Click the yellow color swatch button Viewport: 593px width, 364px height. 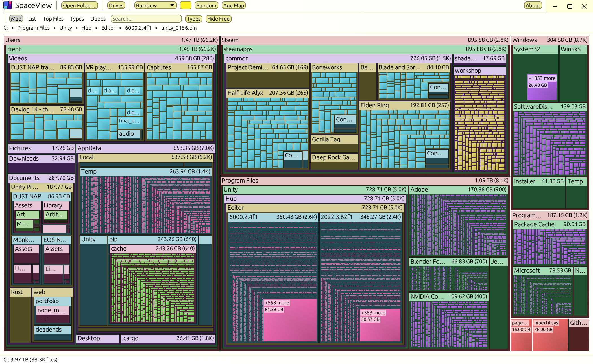pos(186,5)
